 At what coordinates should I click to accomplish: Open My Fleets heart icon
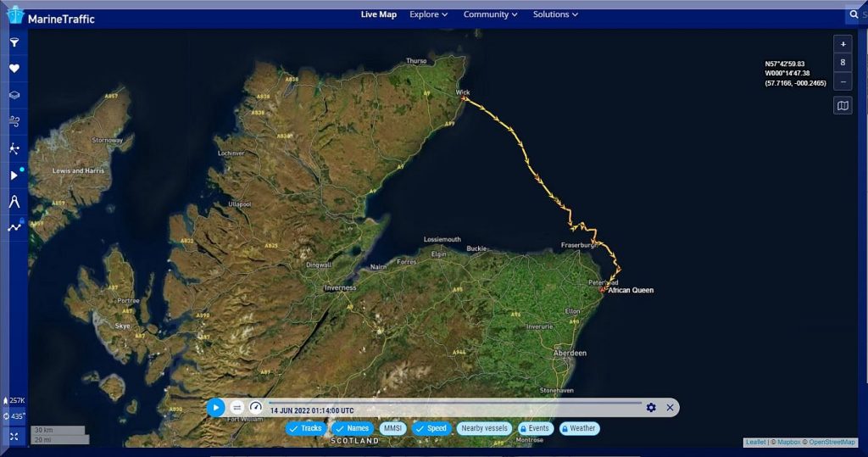coord(14,69)
